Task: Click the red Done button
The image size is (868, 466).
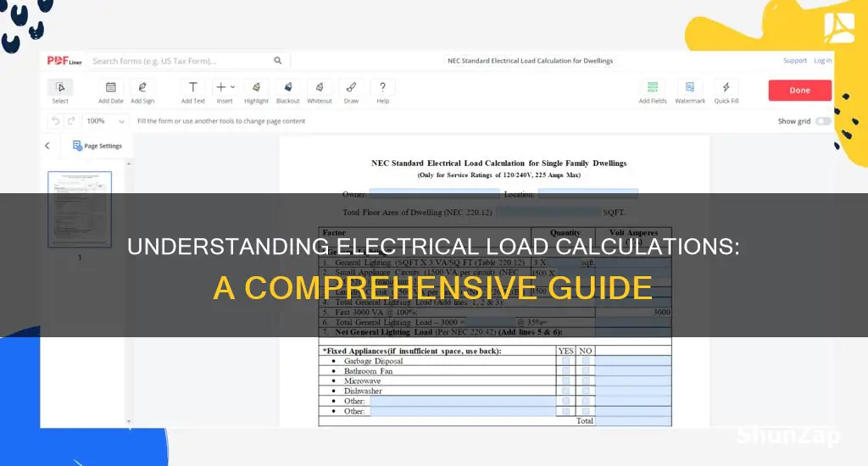Action: (800, 90)
